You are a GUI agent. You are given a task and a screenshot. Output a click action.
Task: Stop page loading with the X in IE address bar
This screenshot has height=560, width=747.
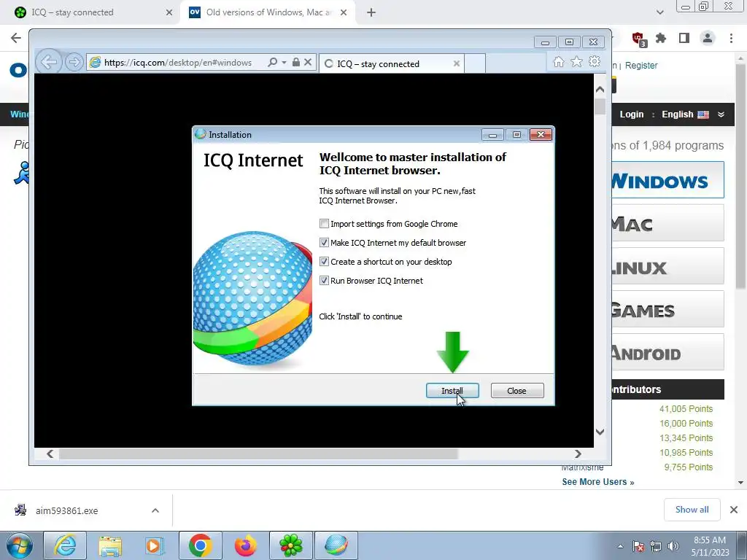coord(308,63)
